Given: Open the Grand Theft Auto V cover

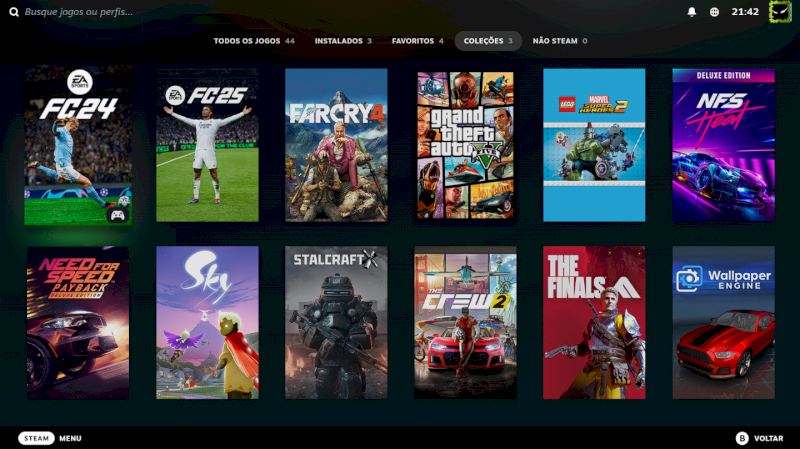Looking at the screenshot, I should [465, 145].
